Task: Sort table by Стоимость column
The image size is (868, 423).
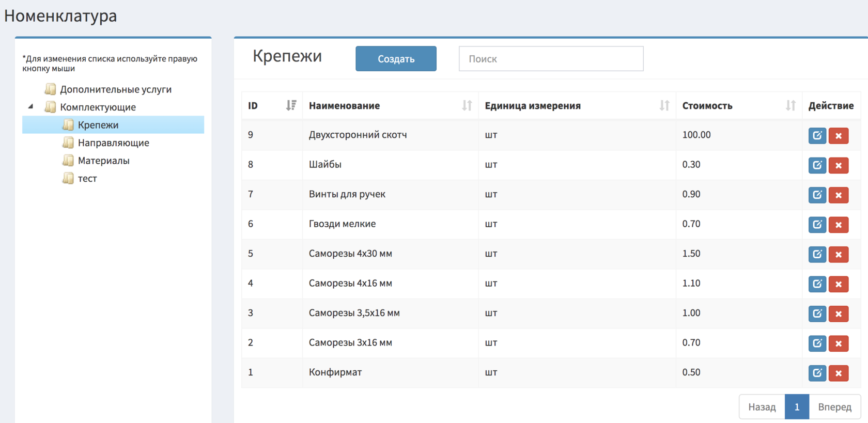Action: click(x=739, y=106)
